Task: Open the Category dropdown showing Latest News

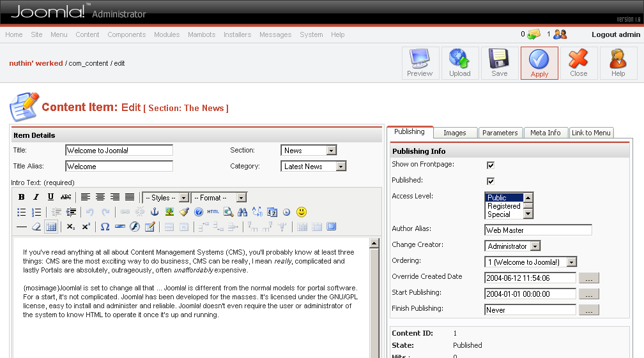Action: 314,167
